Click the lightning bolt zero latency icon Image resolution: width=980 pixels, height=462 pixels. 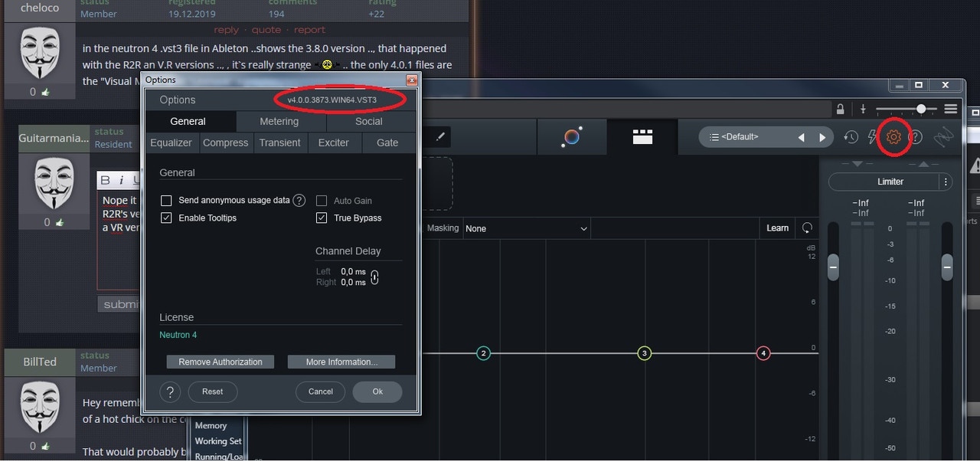[872, 137]
